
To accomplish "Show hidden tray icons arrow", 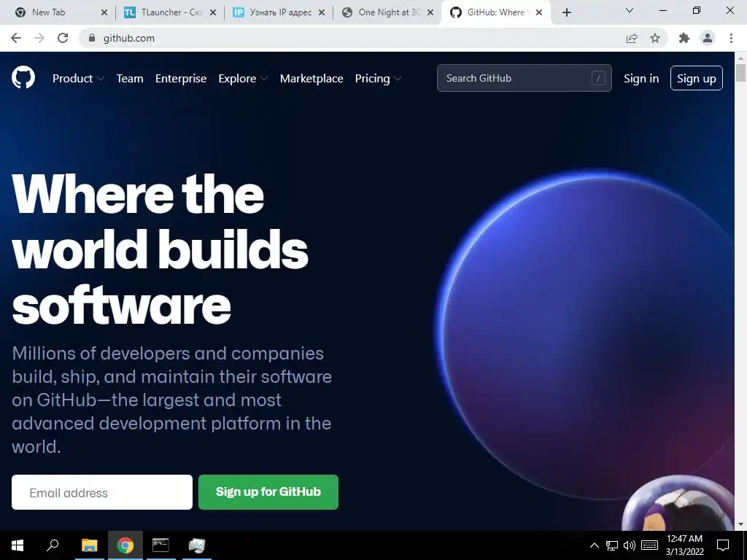I will coord(594,545).
